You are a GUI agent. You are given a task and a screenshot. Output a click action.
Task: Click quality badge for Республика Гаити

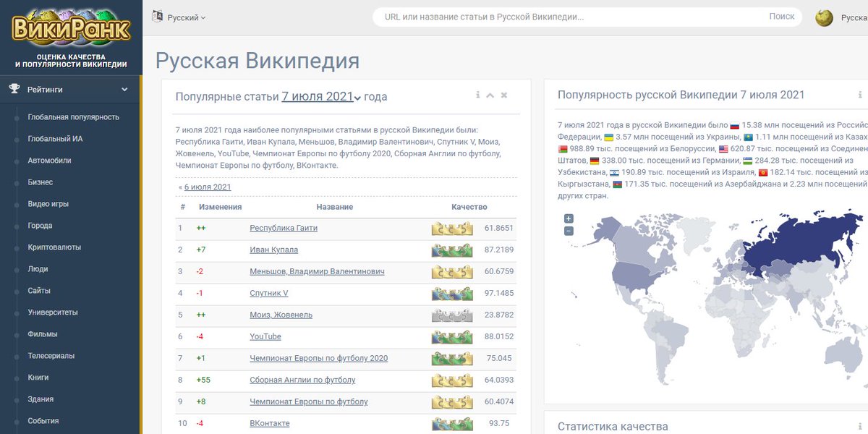452,229
